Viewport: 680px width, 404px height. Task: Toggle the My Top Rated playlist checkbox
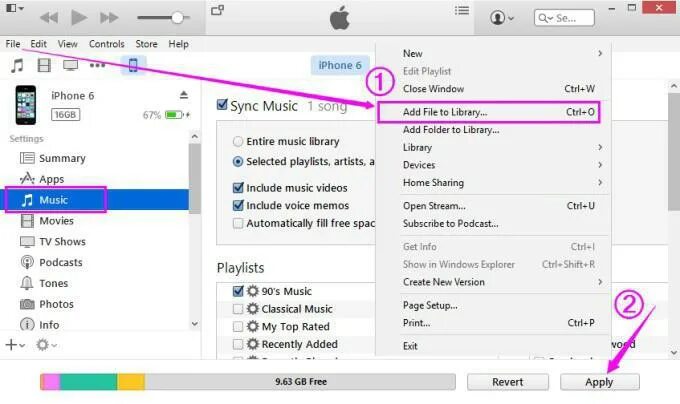pos(238,326)
